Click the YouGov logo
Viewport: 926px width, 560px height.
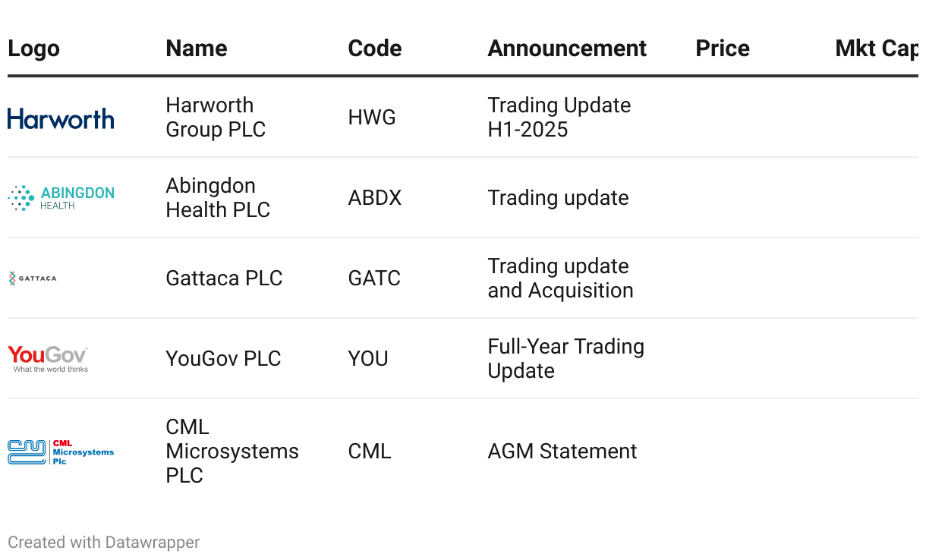coord(48,359)
